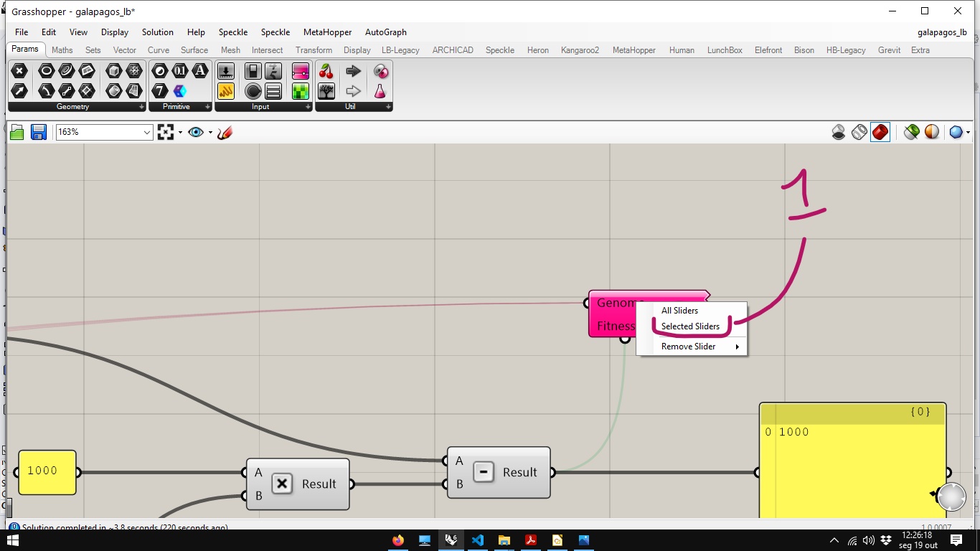
Task: Click the zoom extents icon
Action: (x=166, y=132)
